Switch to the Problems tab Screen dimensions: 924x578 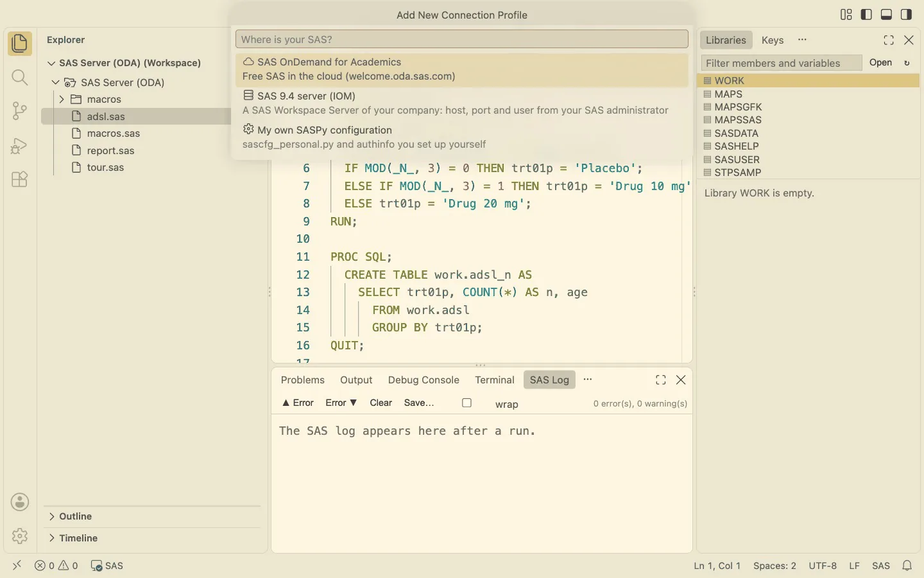pos(303,380)
